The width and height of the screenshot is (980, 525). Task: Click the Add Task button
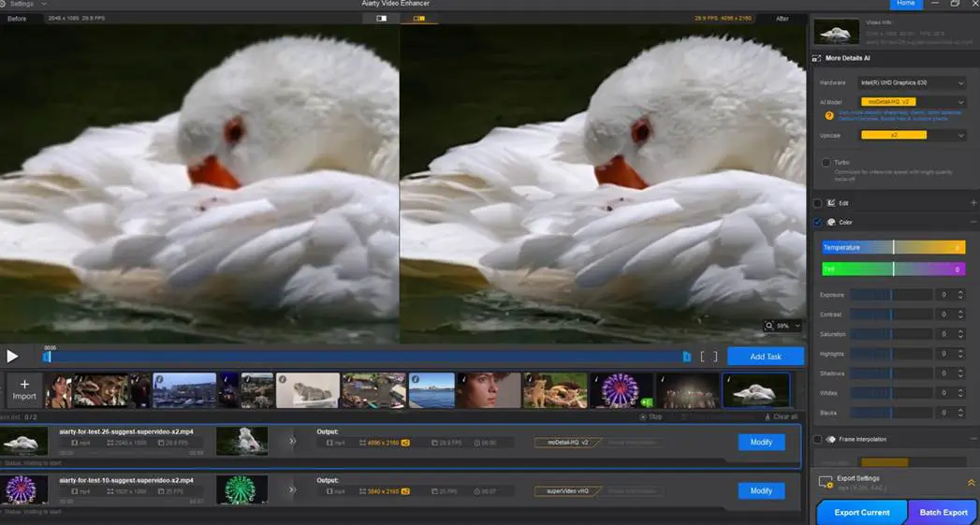tap(766, 357)
